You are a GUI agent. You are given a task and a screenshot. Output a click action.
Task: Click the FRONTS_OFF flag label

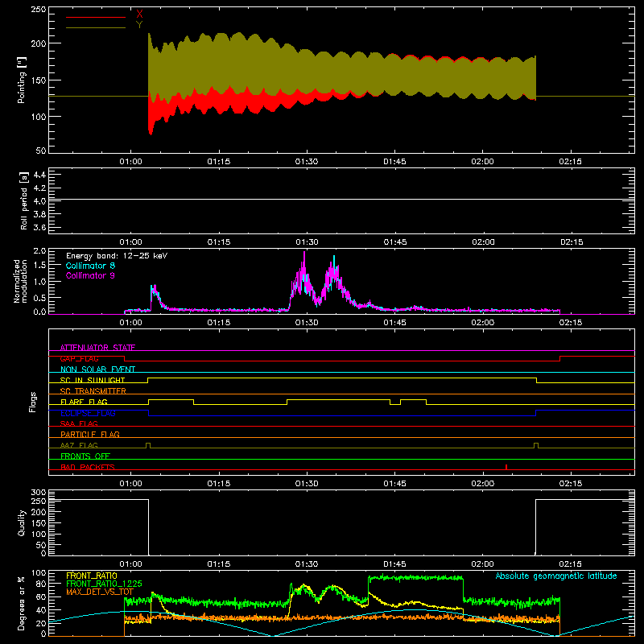(x=85, y=456)
